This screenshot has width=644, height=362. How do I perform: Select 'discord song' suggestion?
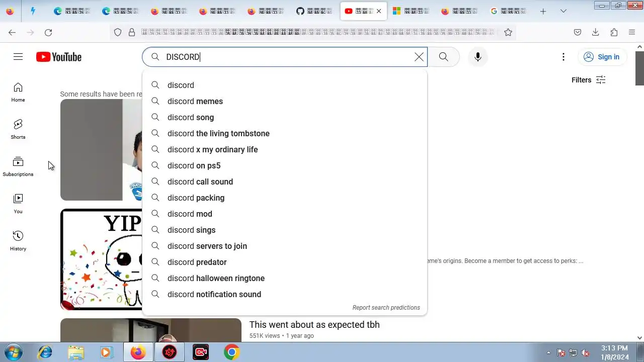[285, 117]
